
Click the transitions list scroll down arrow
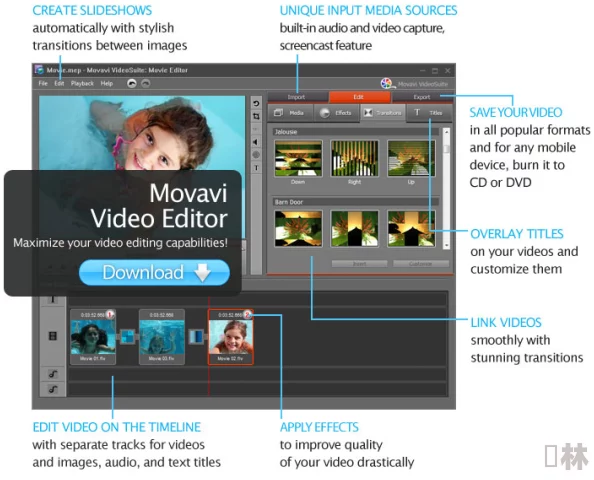pyautogui.click(x=446, y=245)
